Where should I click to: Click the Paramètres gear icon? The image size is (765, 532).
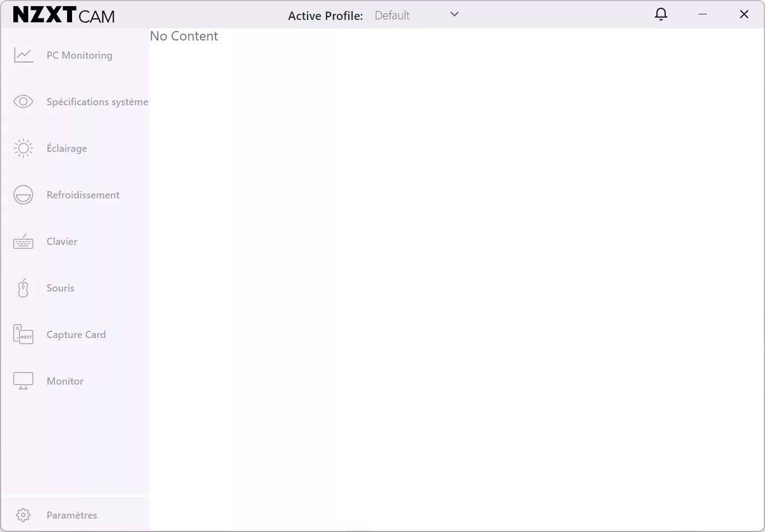click(23, 515)
